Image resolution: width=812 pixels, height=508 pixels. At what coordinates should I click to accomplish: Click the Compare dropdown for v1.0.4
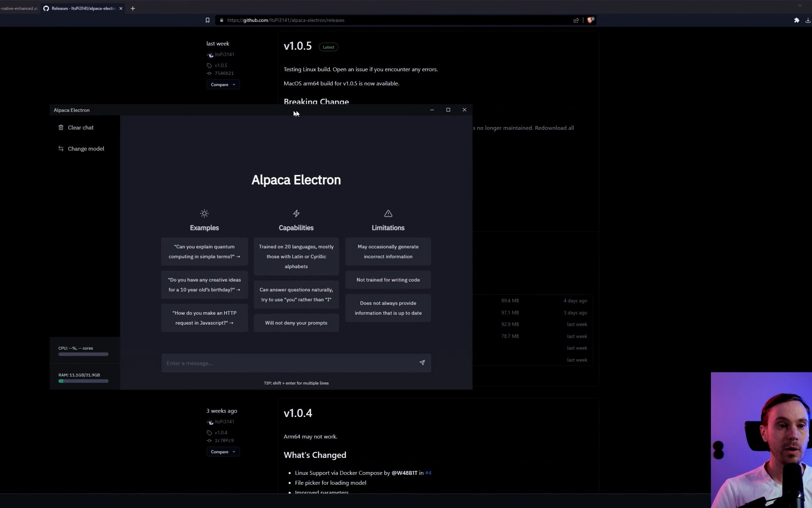(222, 451)
